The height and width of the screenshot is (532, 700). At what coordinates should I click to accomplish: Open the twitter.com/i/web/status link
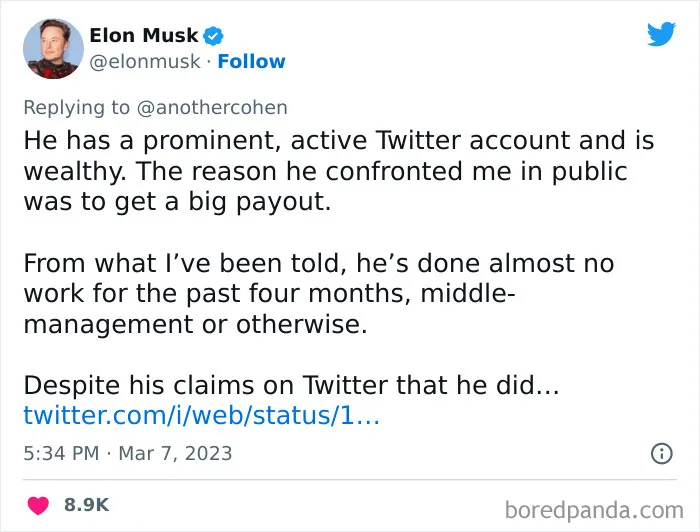point(201,415)
